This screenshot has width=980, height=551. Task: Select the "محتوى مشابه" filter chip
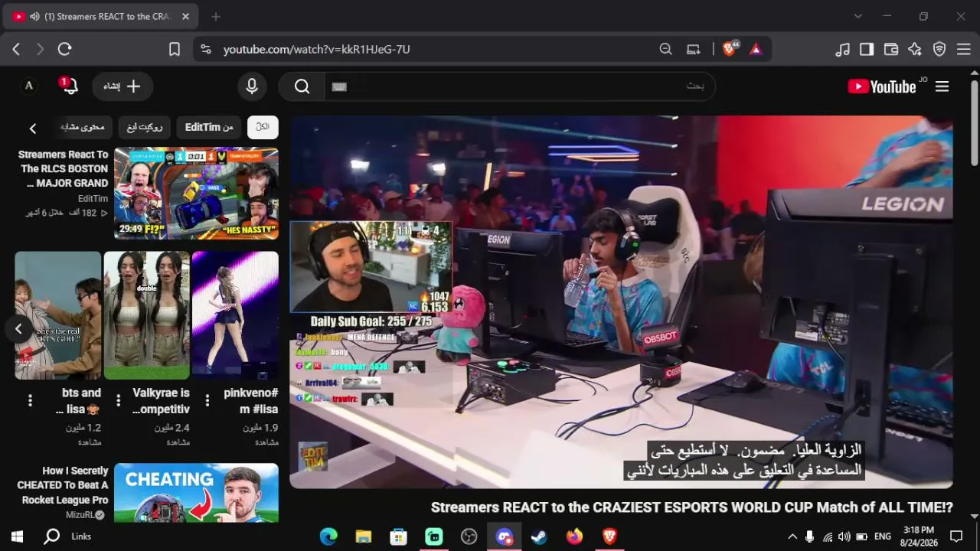(82, 127)
